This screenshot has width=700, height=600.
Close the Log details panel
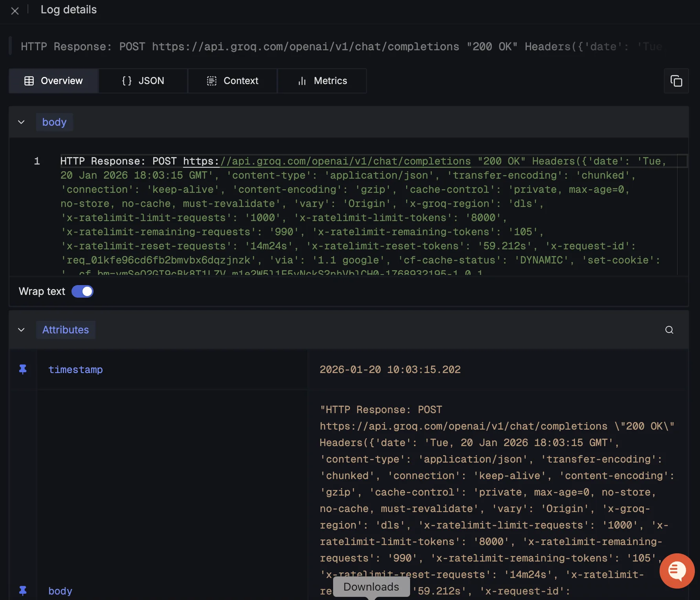pos(15,11)
